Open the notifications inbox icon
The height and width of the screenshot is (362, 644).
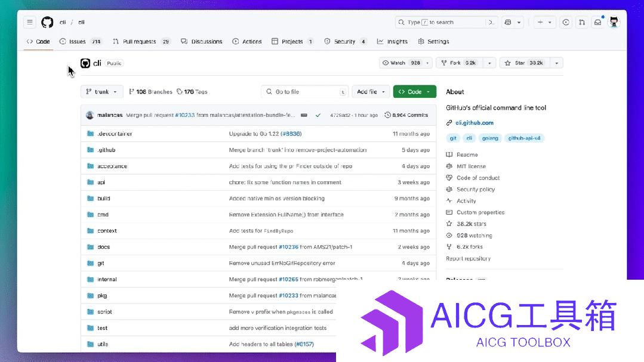coord(598,22)
